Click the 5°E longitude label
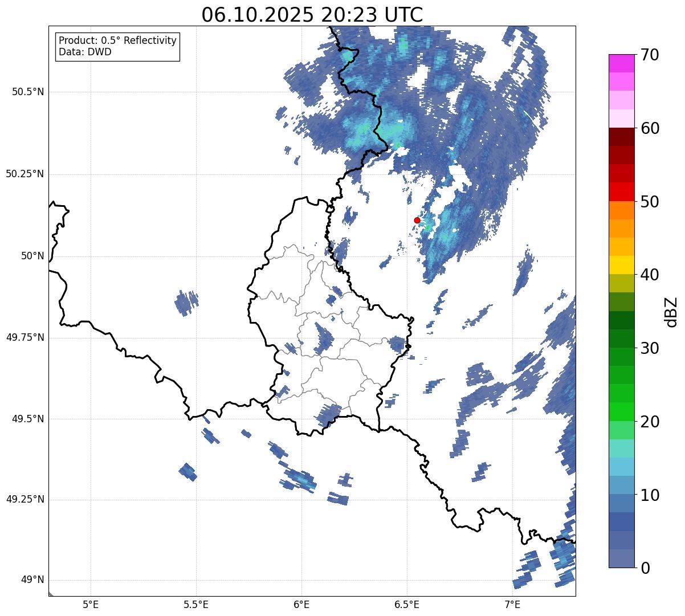The width and height of the screenshot is (685, 616). (91, 604)
